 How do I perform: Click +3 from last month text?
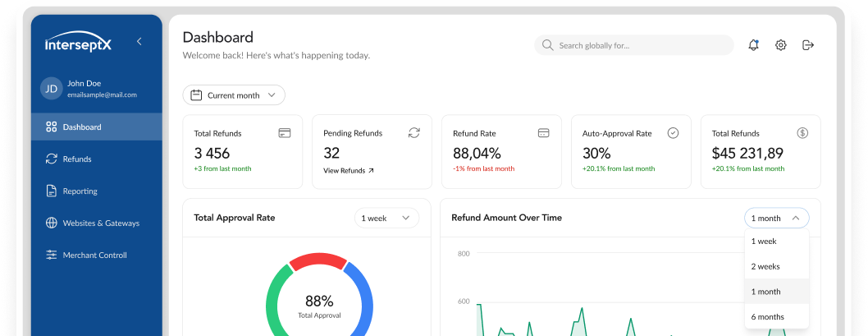pyautogui.click(x=222, y=168)
